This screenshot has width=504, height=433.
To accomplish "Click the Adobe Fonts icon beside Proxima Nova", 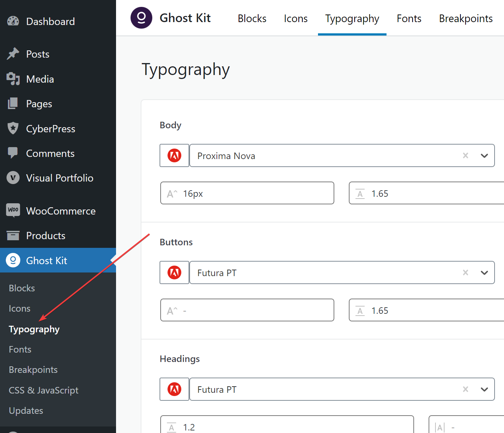I will coord(174,155).
